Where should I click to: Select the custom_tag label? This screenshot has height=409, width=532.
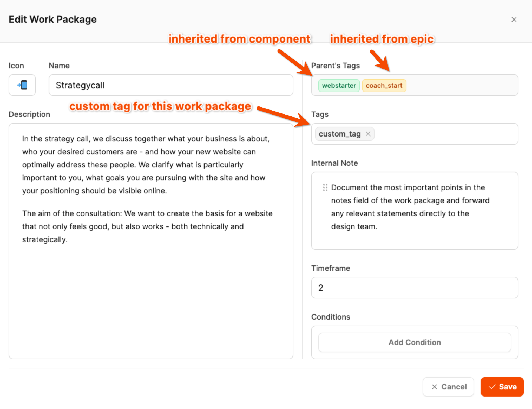(x=340, y=134)
